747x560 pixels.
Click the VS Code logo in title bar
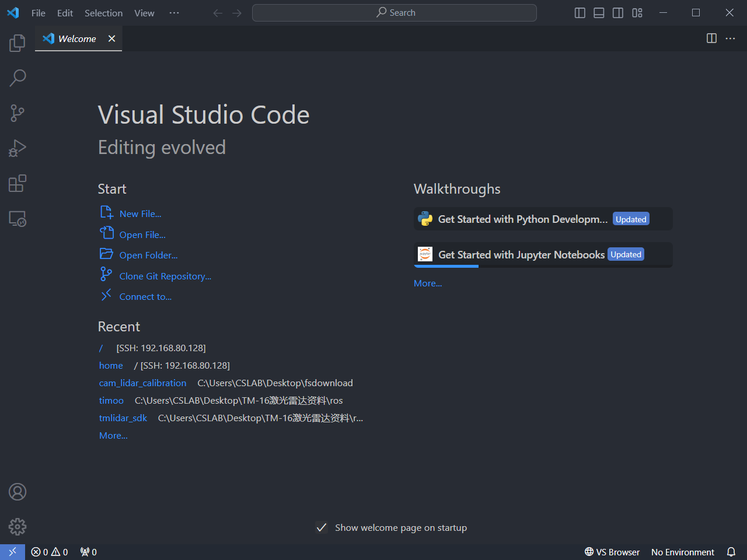(x=13, y=13)
